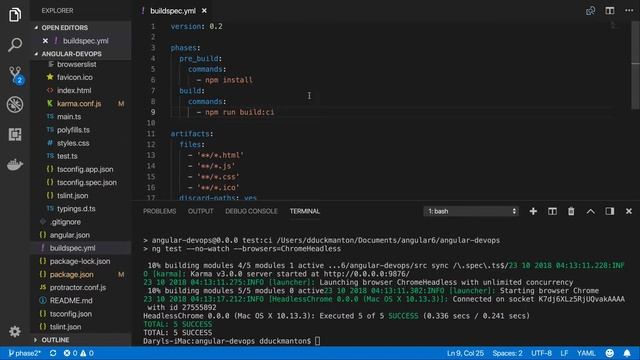Viewport: 640px width, 360px height.
Task: Create a new terminal with plus icon
Action: [533, 211]
